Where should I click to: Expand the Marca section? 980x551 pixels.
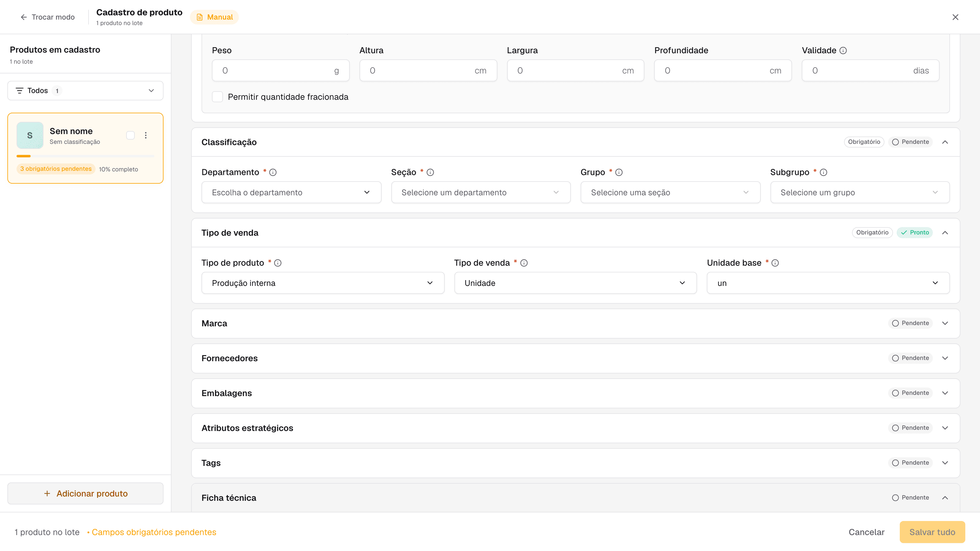pyautogui.click(x=945, y=323)
